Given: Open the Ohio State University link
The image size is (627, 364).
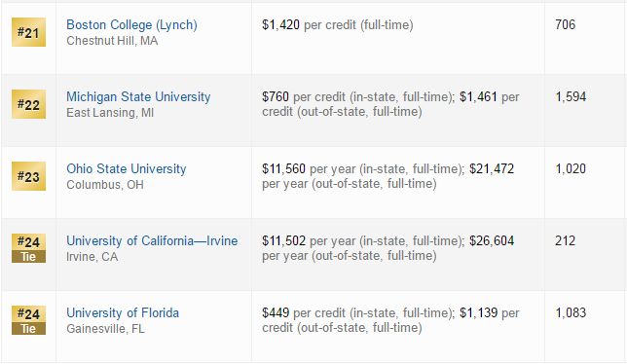Looking at the screenshot, I should (x=127, y=168).
